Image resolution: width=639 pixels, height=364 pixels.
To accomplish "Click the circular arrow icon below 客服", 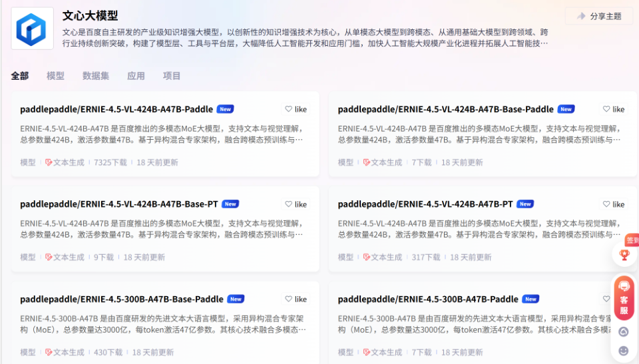I will [x=624, y=332].
